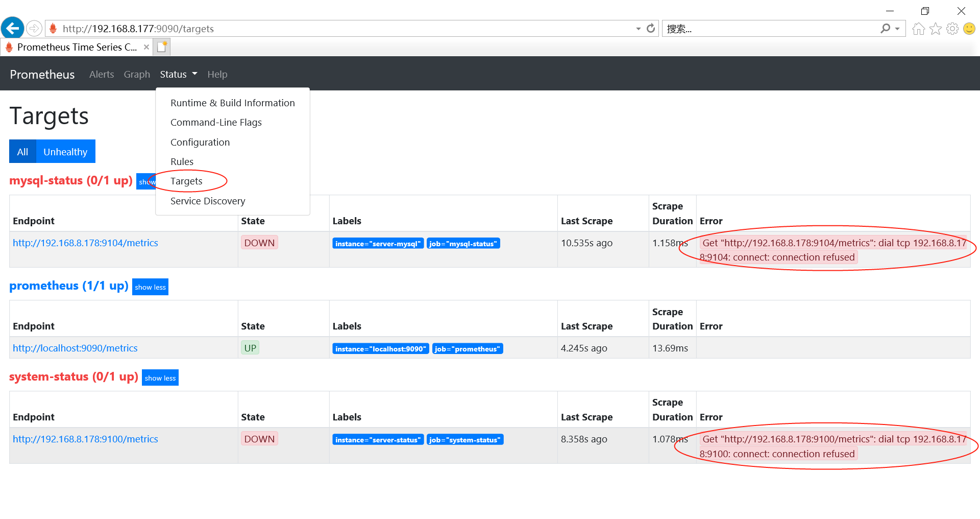
Task: Click the smiley feedback icon
Action: 969,29
